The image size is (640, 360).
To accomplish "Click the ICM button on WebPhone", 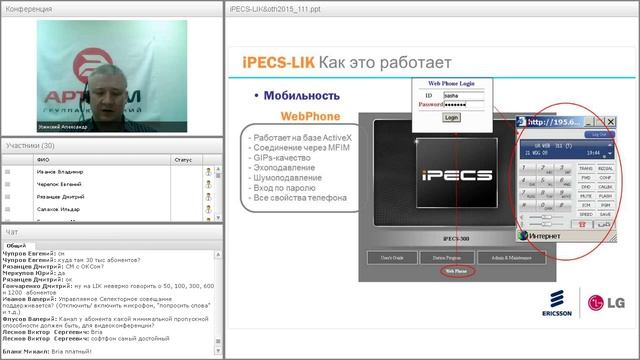I will (x=586, y=205).
